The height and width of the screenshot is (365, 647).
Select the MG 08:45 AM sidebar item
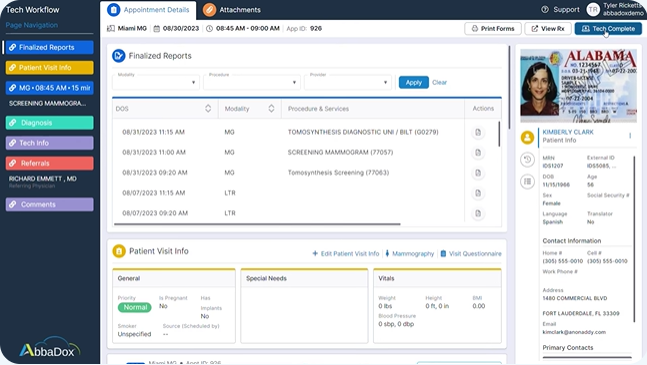pyautogui.click(x=50, y=88)
